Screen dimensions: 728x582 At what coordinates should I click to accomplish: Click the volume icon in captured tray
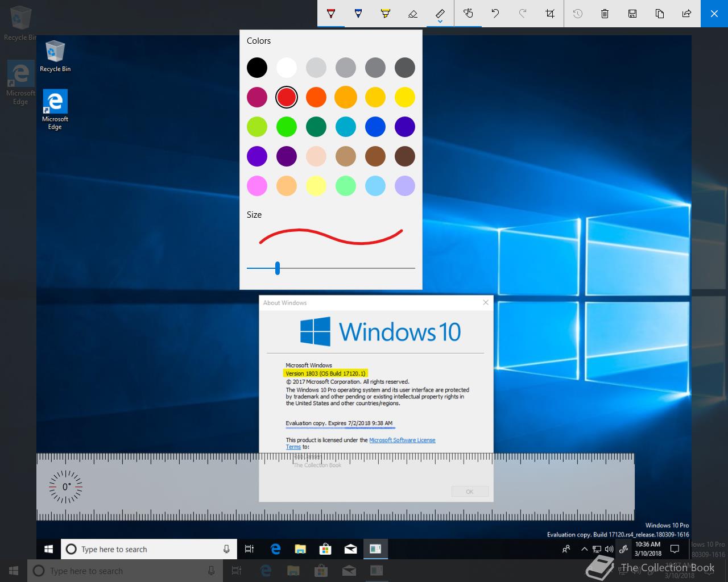pyautogui.click(x=609, y=549)
